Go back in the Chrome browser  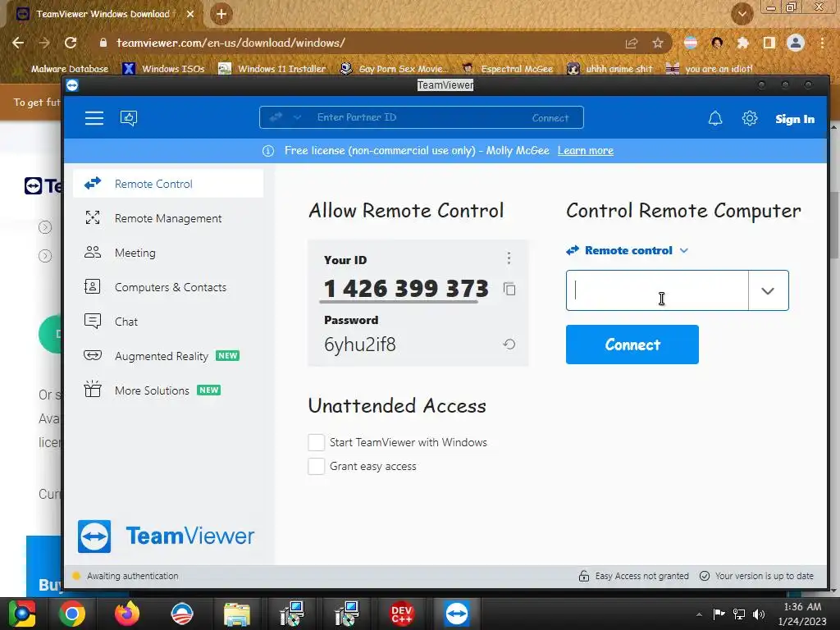tap(18, 43)
